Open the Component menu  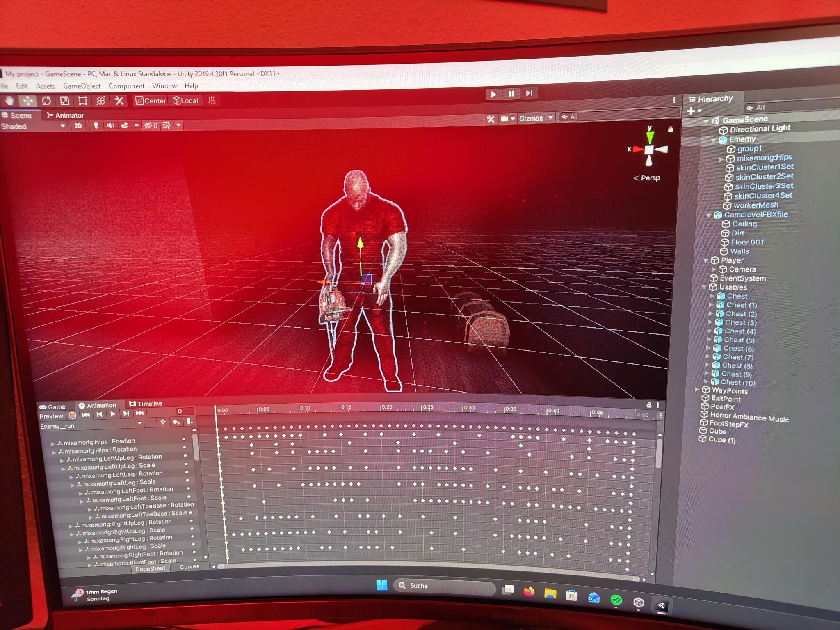[126, 86]
